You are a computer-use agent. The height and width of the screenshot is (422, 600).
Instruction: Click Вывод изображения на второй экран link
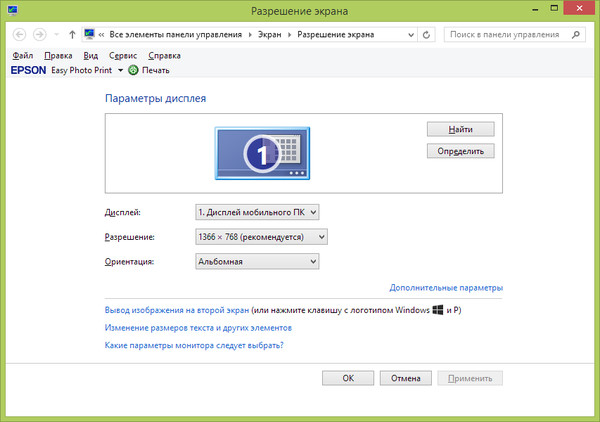tap(177, 310)
